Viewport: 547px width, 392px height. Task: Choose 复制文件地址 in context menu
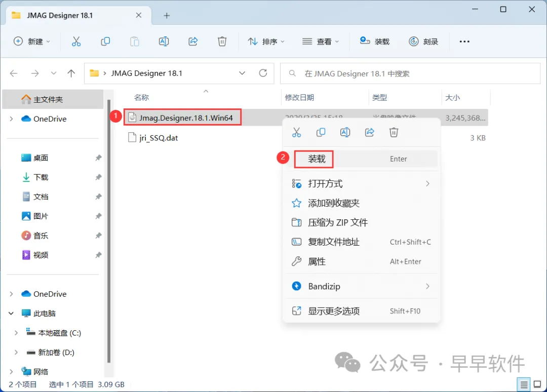361,242
